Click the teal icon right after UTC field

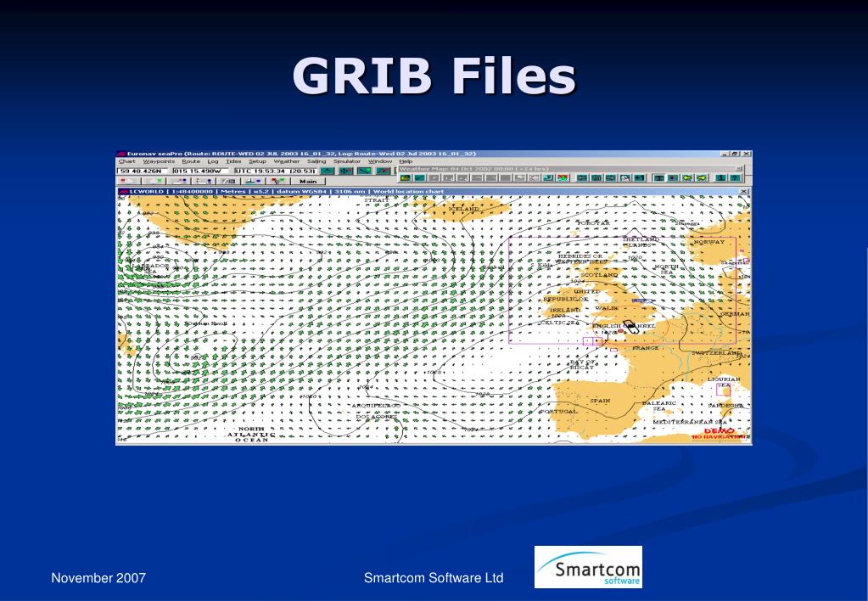pos(328,171)
